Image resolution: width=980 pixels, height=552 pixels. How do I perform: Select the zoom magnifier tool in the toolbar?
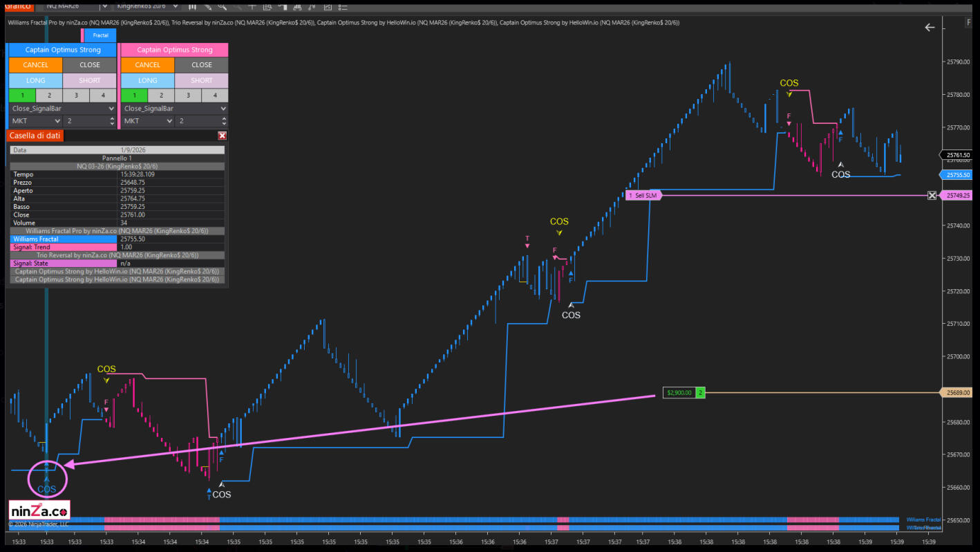tap(221, 6)
